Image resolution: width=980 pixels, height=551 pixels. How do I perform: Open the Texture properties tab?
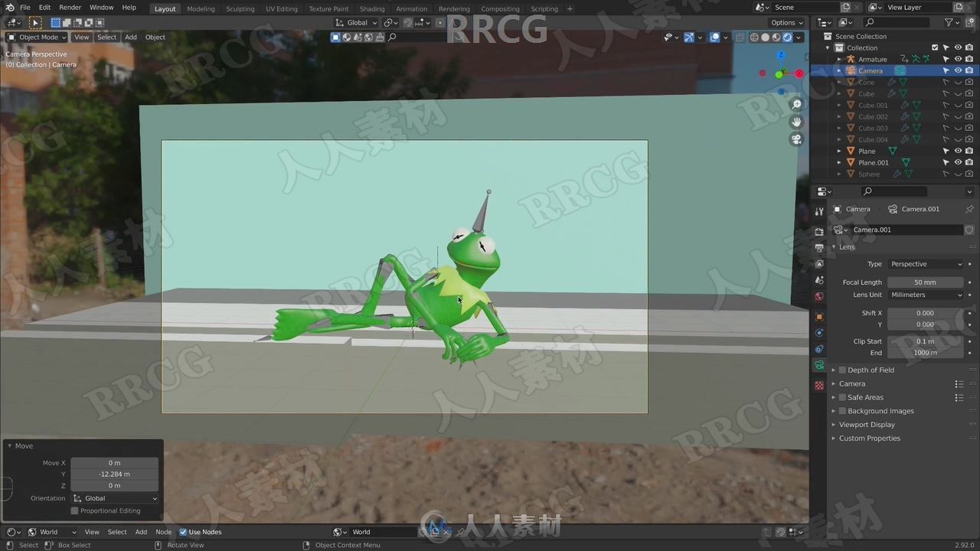coord(819,385)
